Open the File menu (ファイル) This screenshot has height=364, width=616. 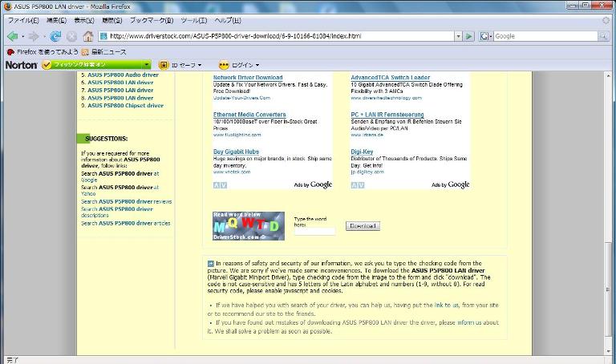[23, 20]
